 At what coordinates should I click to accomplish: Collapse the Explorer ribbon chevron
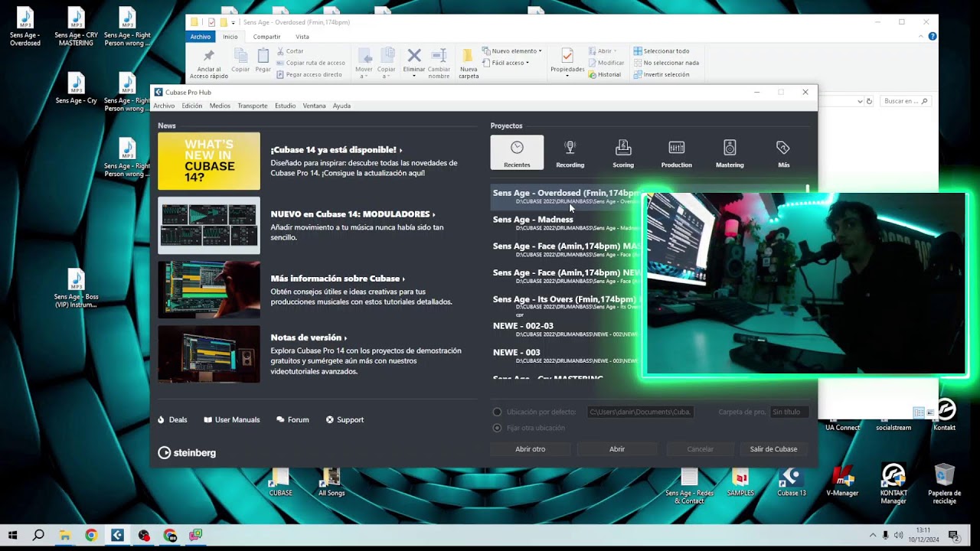click(x=923, y=36)
